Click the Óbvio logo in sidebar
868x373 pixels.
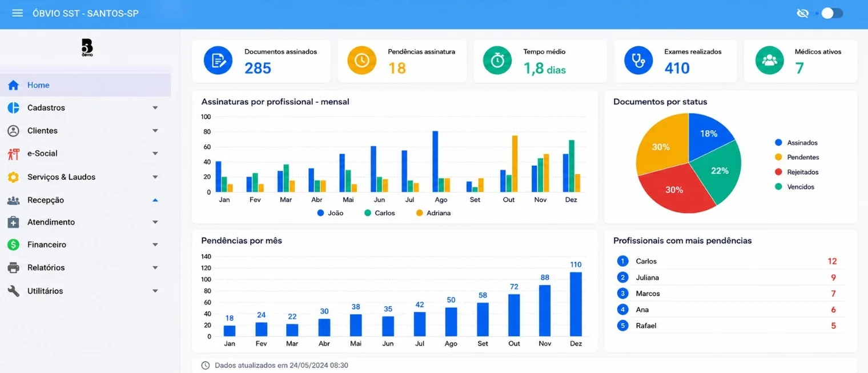point(87,47)
